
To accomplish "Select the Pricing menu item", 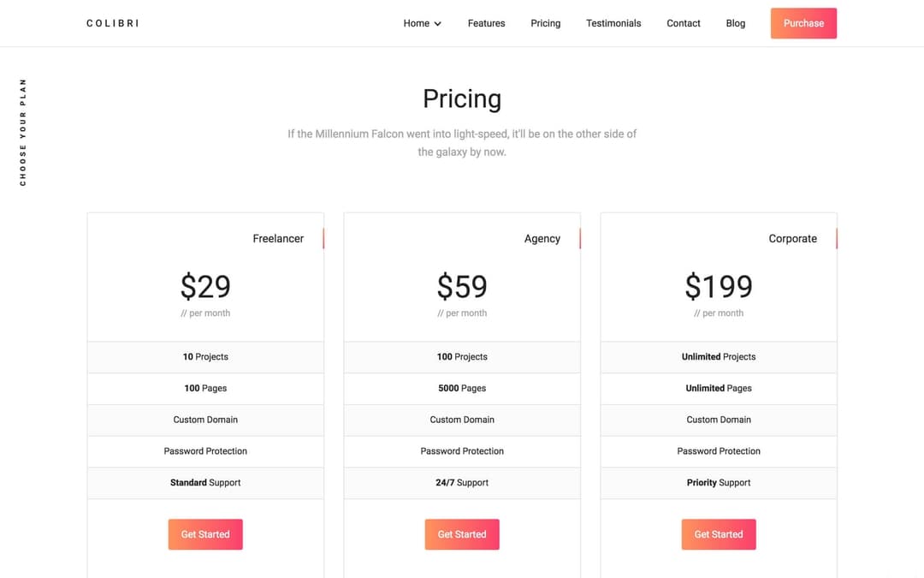I will click(x=545, y=23).
